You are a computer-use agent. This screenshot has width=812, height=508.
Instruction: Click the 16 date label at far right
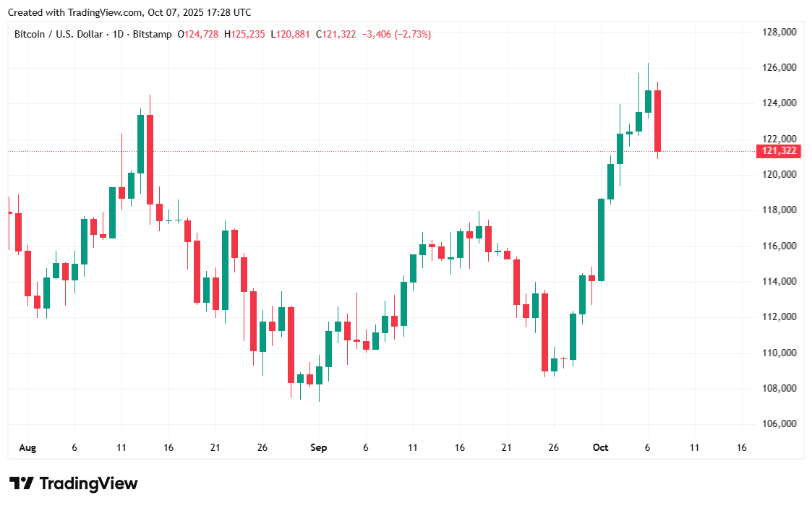(x=741, y=448)
